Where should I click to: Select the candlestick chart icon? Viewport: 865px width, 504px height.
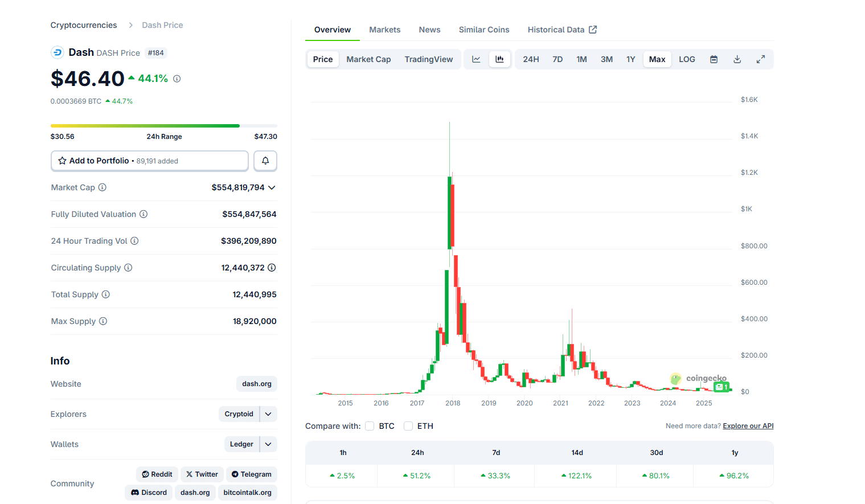[x=499, y=59]
